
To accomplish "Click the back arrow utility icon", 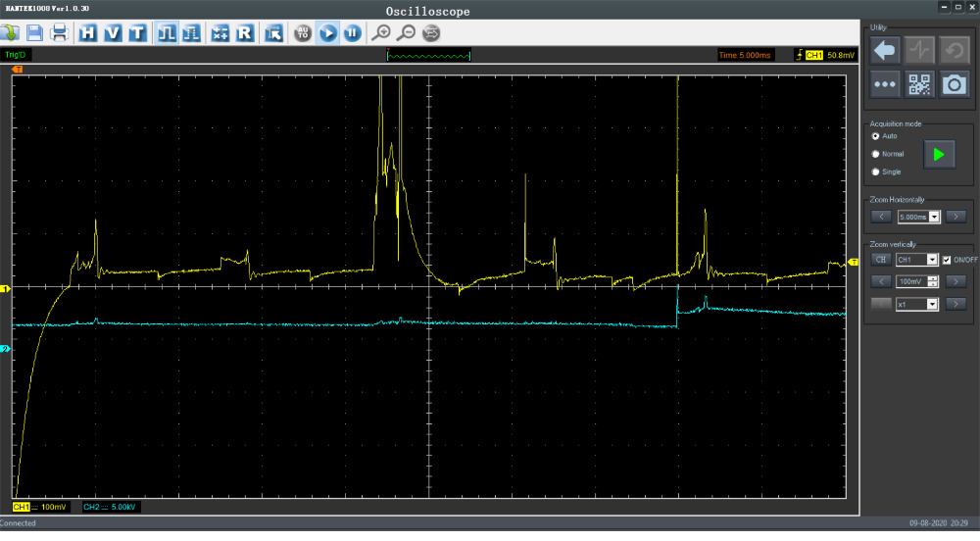I will coord(884,51).
